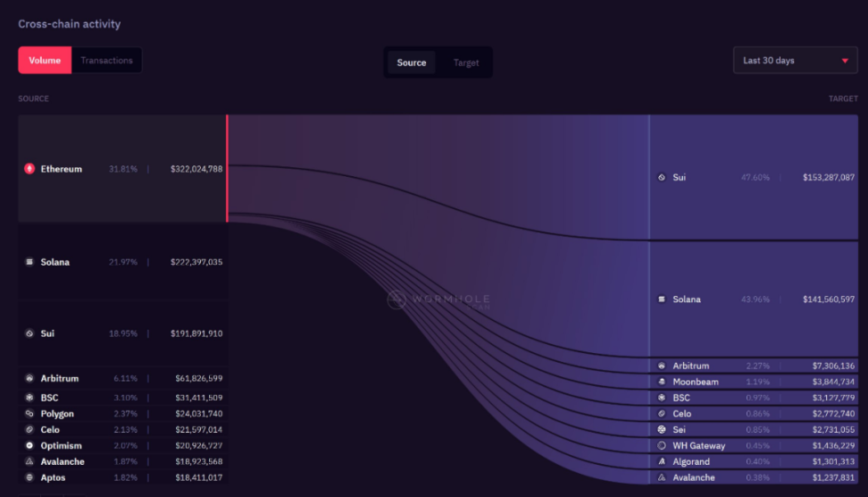Click the Avalanche source row
The width and height of the screenshot is (868, 497).
coord(122,461)
